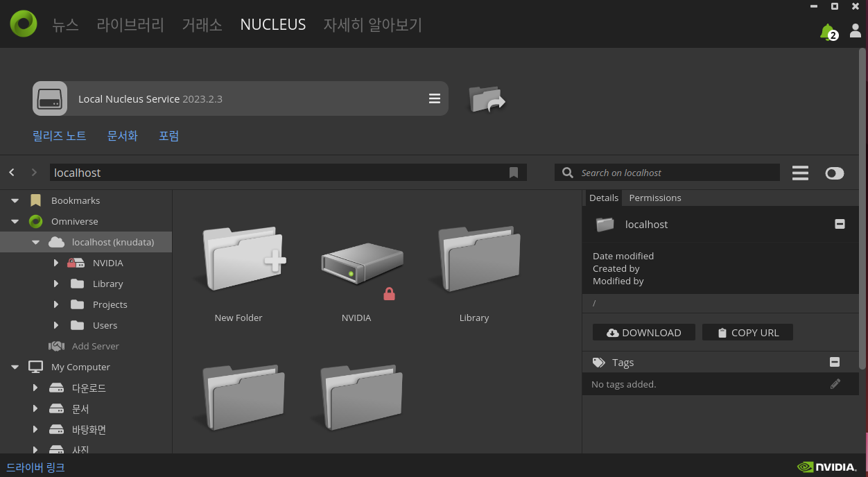Collapse the Omniverse tree node
Screen dimensions: 868x477
tap(15, 222)
